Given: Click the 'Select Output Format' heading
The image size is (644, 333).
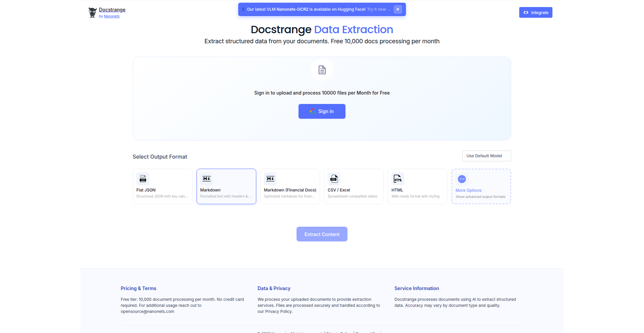Looking at the screenshot, I should click(x=160, y=157).
